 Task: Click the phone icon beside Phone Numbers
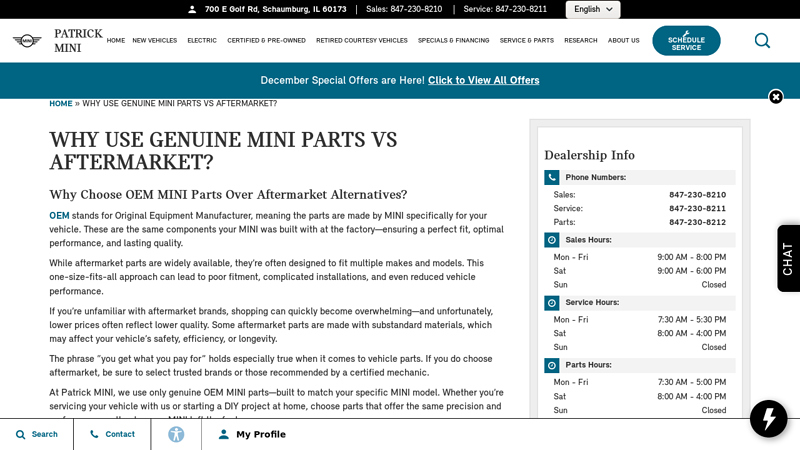[x=552, y=178]
